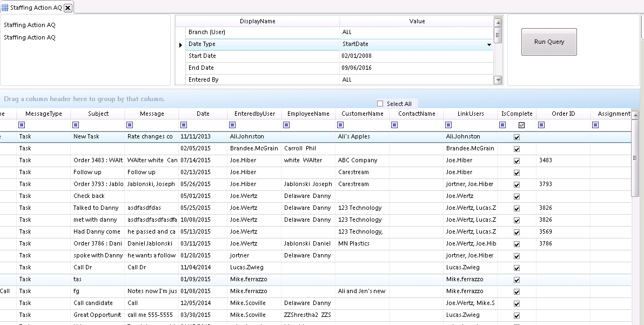Toggle IsComplete for Check back row
Viewport: 644px width, 325px height.
pyautogui.click(x=516, y=197)
